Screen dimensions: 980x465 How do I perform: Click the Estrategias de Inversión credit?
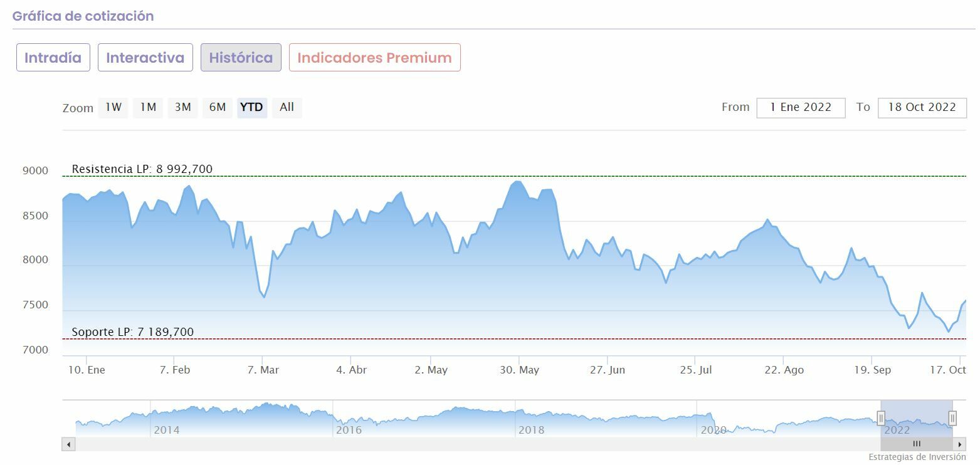pyautogui.click(x=917, y=457)
